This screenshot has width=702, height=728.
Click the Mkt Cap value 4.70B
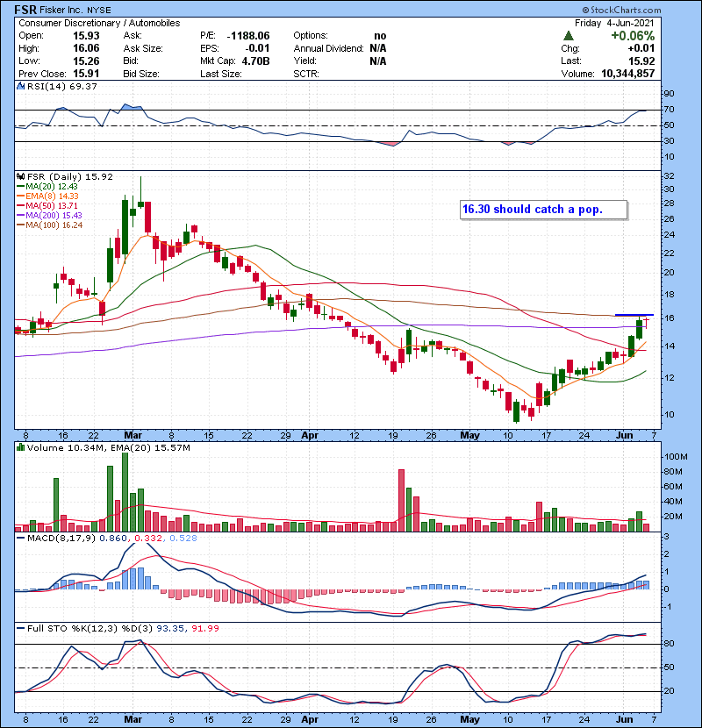(255, 61)
